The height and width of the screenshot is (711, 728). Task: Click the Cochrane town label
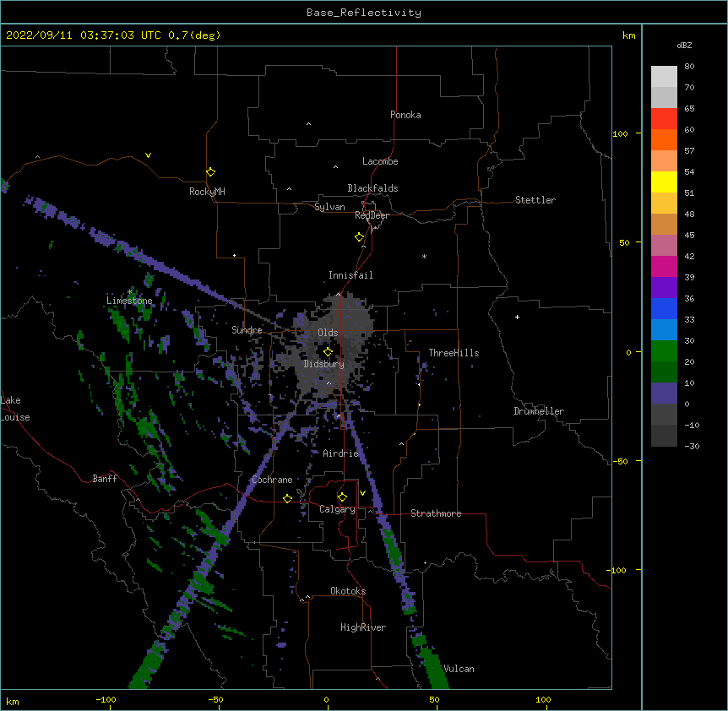pyautogui.click(x=272, y=480)
